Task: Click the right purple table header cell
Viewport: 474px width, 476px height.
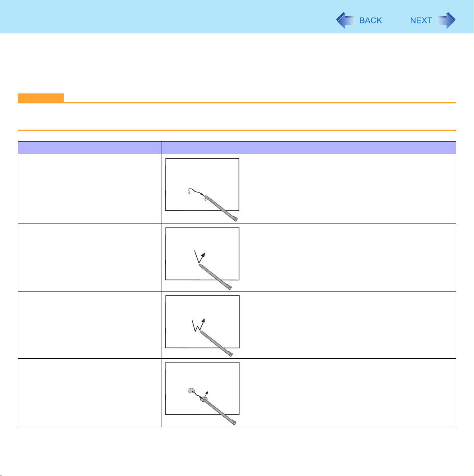Action: click(309, 148)
